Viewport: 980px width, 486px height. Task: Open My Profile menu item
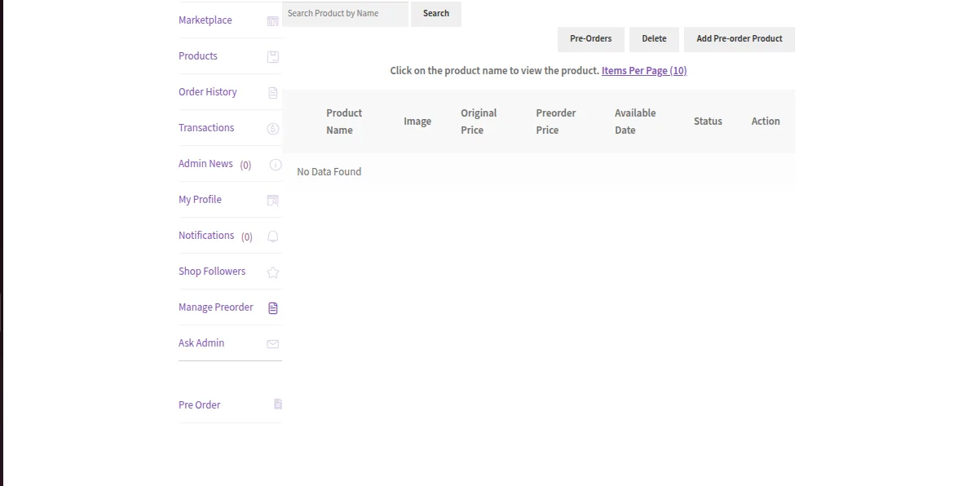click(200, 200)
